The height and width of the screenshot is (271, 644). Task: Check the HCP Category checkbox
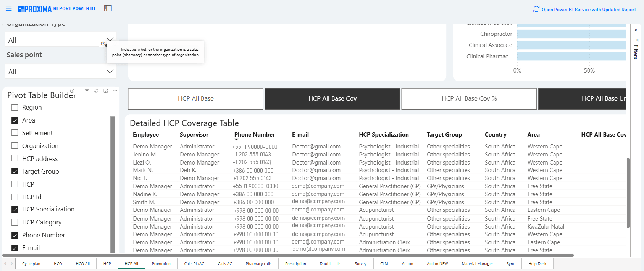(15, 222)
